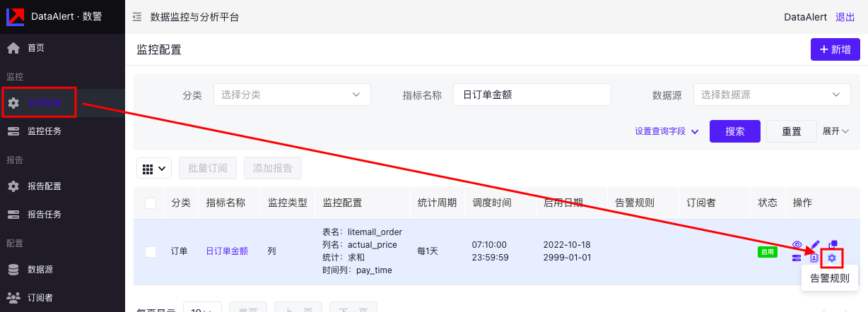Click the 添加报告 button

pyautogui.click(x=273, y=168)
